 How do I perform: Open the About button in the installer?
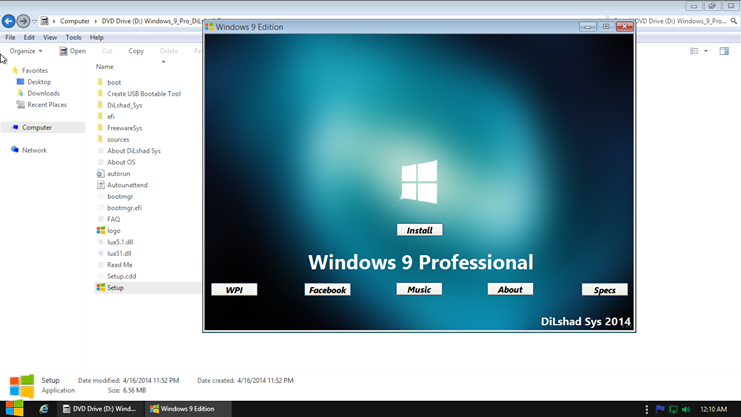coord(510,289)
